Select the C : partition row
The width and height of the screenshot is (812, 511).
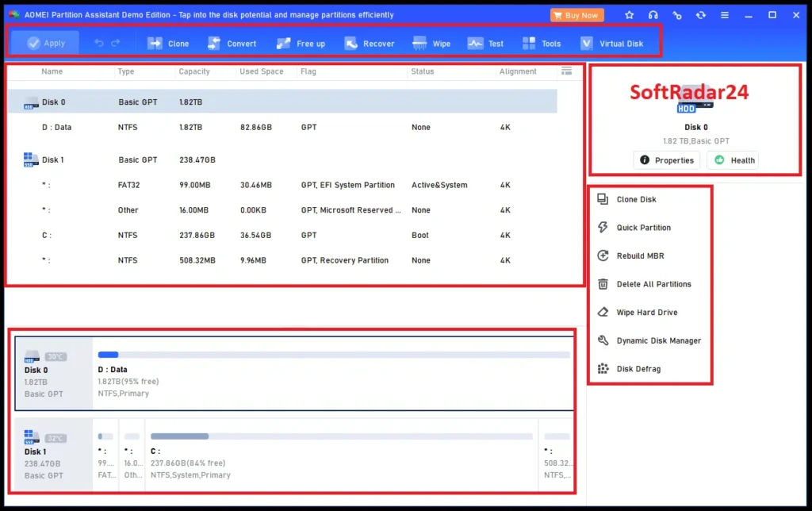point(282,235)
